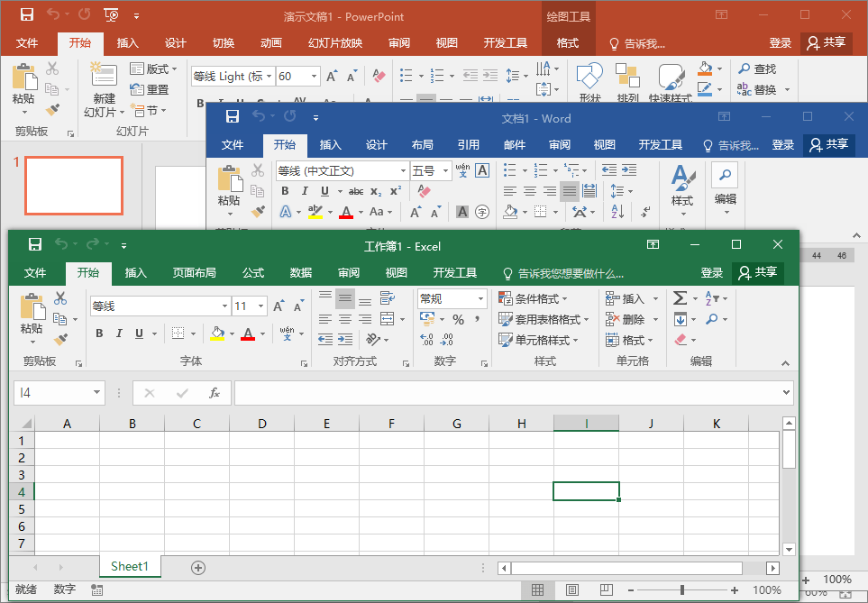The height and width of the screenshot is (603, 868).
Task: Toggle bold in Word
Action: coord(285,191)
